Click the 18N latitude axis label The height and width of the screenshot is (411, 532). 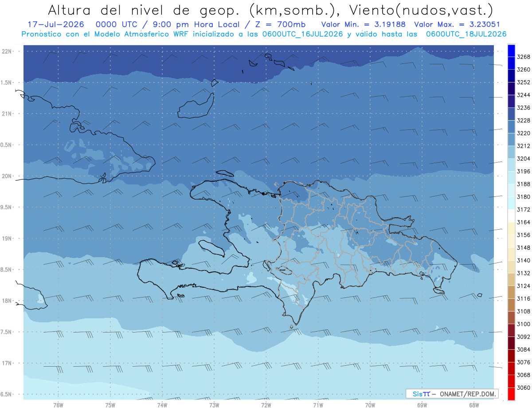7,301
